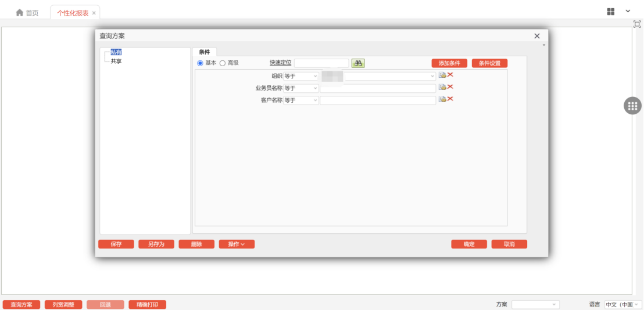644x310 pixels.
Task: Close the 查询方案 dialog
Action: [537, 36]
